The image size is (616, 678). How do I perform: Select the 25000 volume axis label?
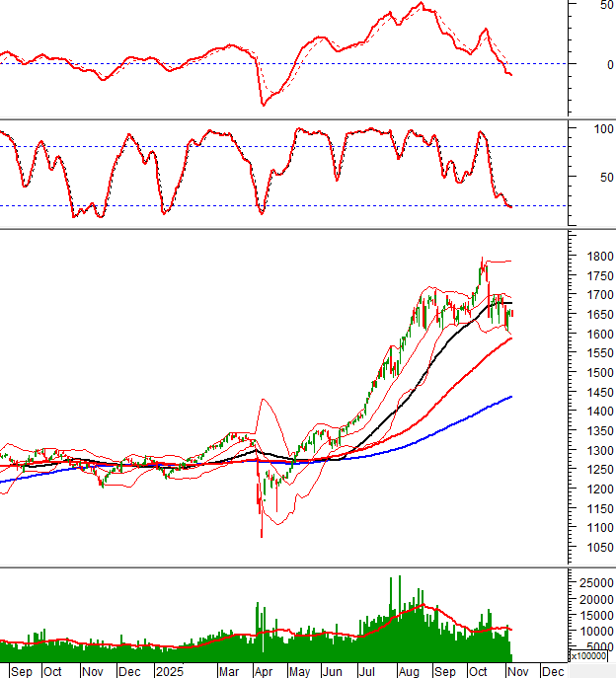click(591, 583)
